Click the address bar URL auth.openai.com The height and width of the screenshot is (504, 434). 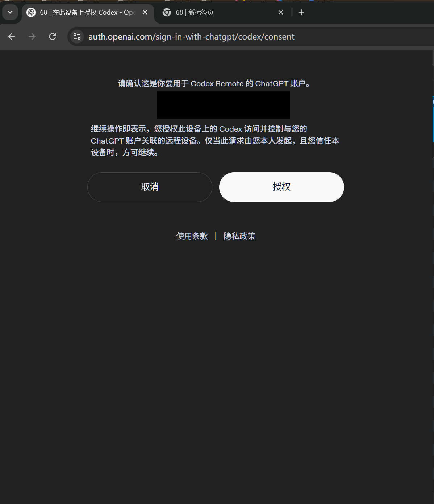[191, 37]
